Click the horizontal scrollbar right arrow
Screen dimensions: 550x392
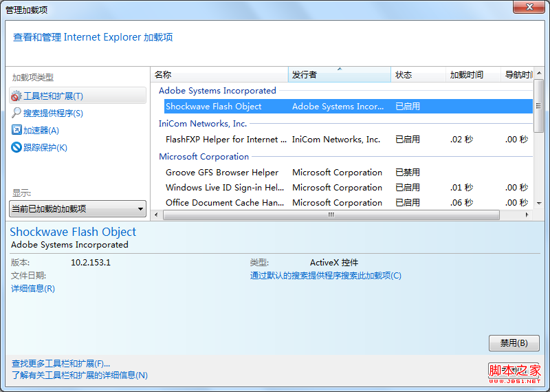(529, 215)
